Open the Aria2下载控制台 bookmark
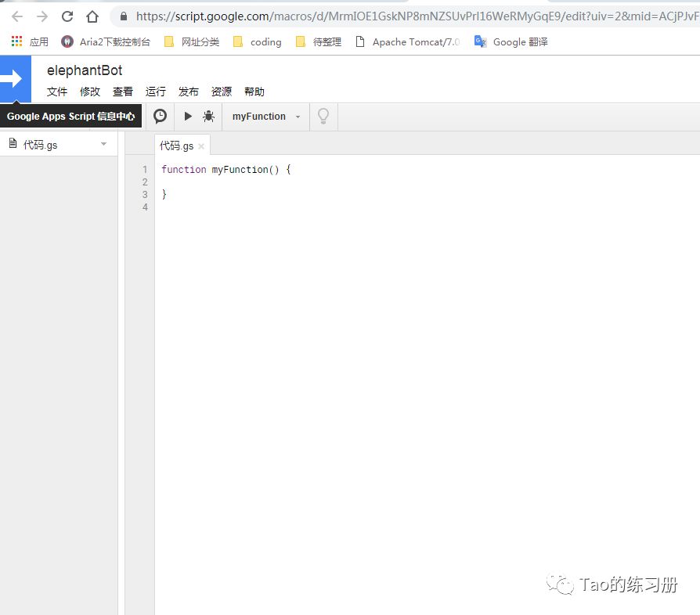700x615 pixels. pyautogui.click(x=106, y=42)
